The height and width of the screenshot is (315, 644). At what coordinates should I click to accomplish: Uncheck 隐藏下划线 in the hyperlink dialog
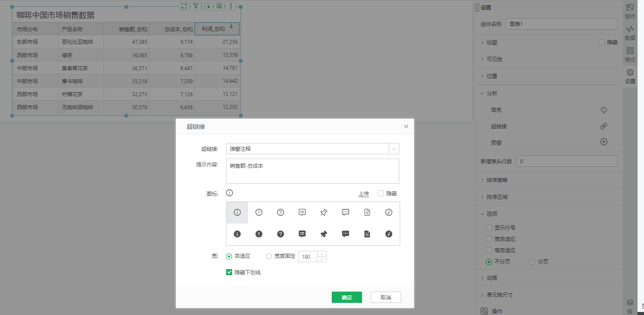[x=229, y=272]
